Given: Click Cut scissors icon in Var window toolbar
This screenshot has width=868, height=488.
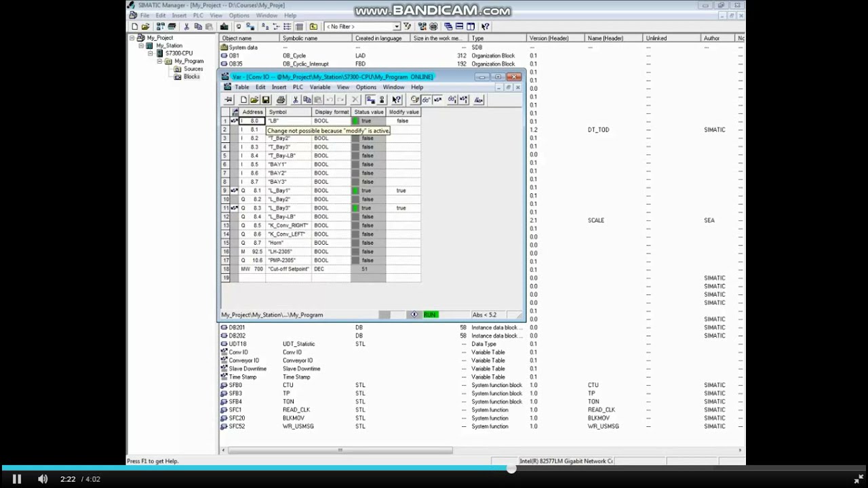Looking at the screenshot, I should coord(296,100).
